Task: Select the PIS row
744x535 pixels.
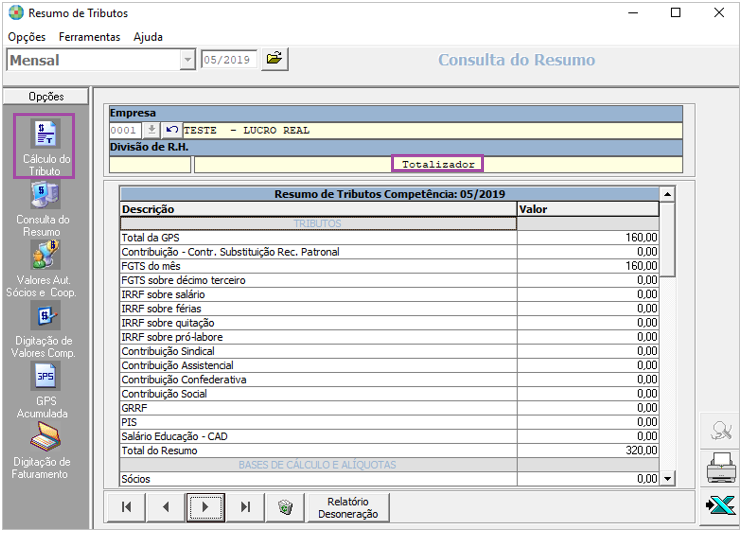Action: coord(389,423)
